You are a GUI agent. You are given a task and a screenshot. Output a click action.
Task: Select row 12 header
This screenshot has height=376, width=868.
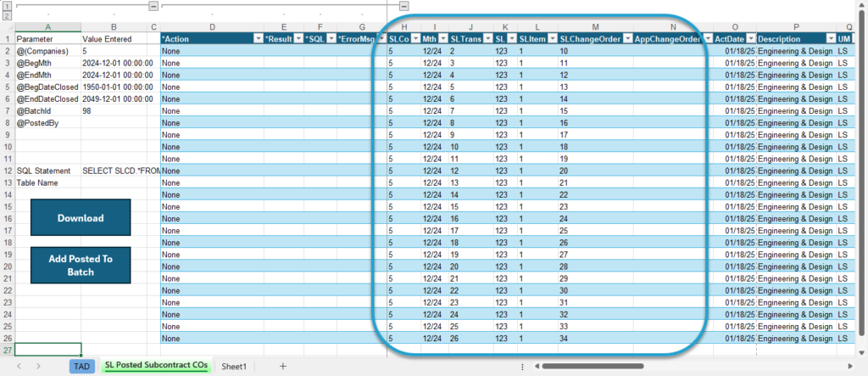(x=7, y=171)
